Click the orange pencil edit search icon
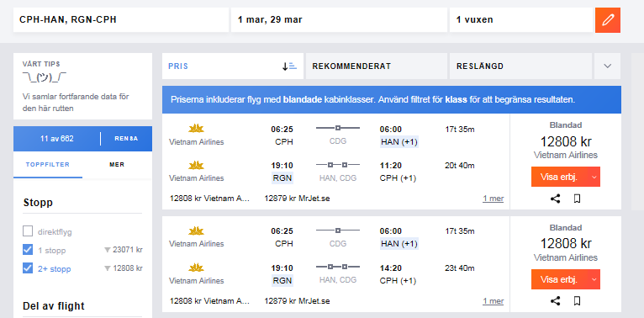The image size is (644, 318). click(608, 19)
